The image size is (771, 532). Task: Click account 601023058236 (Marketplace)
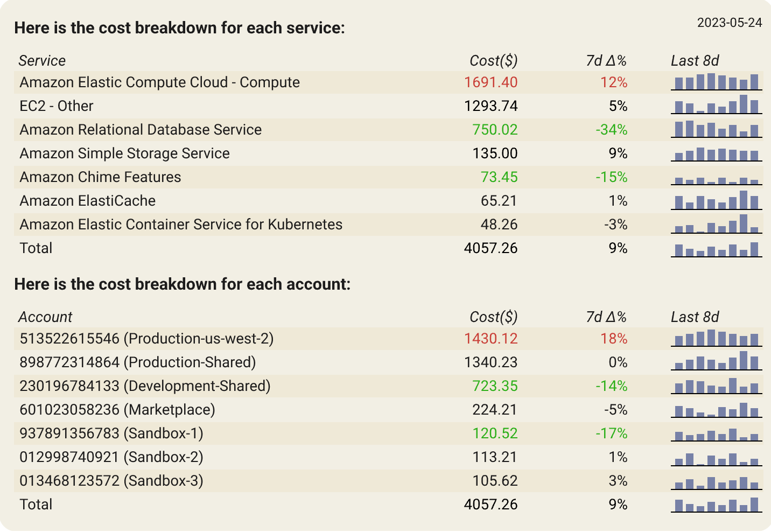117,410
